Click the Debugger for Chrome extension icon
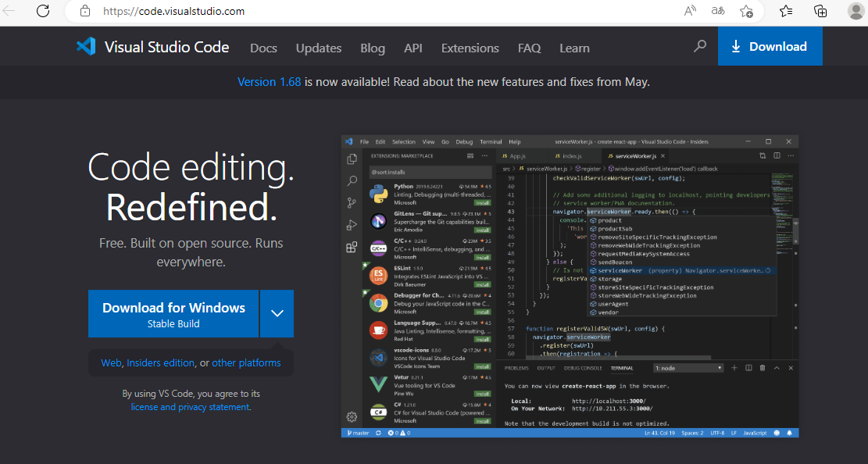 click(x=378, y=303)
